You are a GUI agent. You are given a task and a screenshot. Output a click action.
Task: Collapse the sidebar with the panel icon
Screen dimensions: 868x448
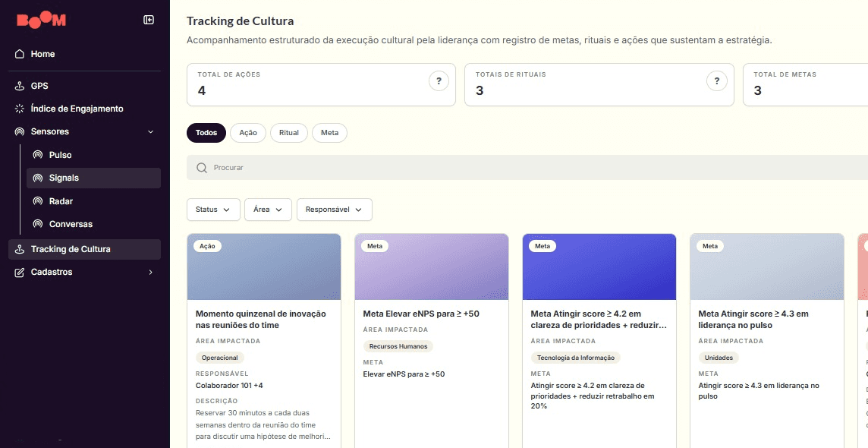[149, 20]
